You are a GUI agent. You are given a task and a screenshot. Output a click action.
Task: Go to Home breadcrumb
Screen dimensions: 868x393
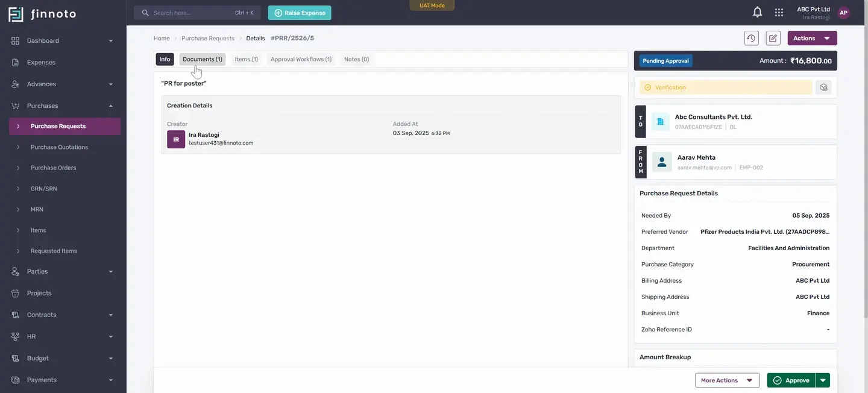(162, 38)
